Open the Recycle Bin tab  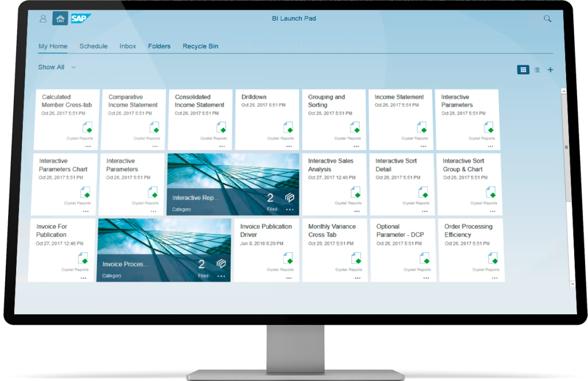[x=200, y=46]
